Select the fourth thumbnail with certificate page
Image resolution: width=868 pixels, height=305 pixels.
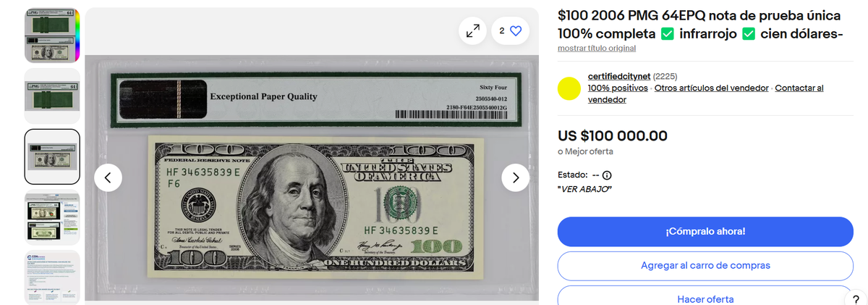point(52,218)
